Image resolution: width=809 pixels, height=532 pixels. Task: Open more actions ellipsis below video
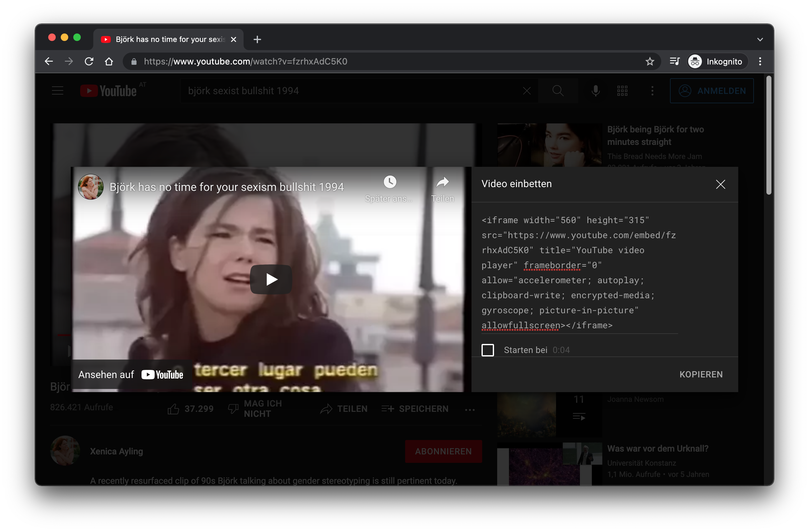tap(470, 409)
